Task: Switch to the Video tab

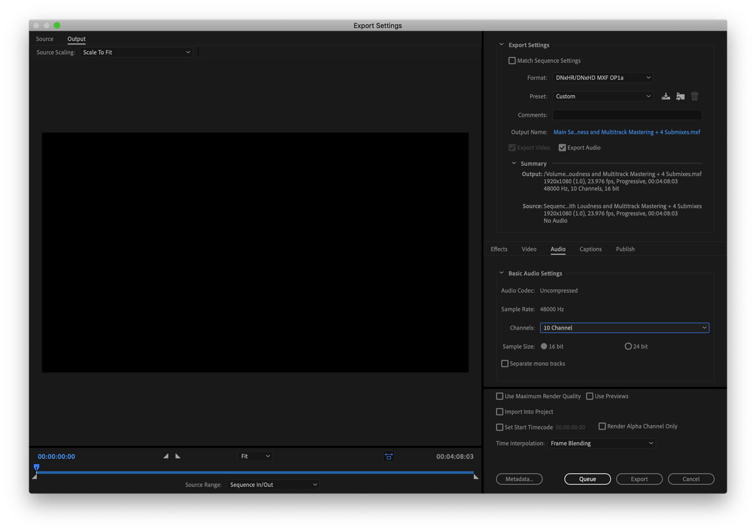Action: [529, 249]
